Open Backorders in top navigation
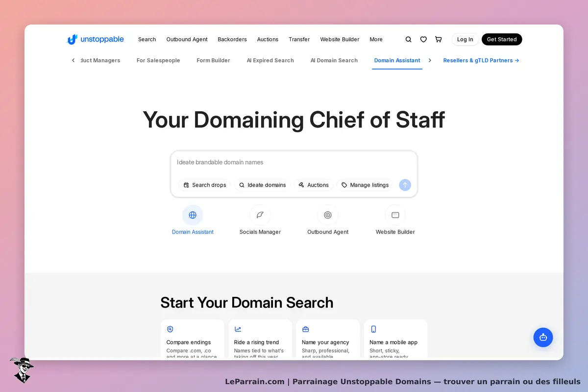This screenshot has height=392, width=588. (x=232, y=39)
